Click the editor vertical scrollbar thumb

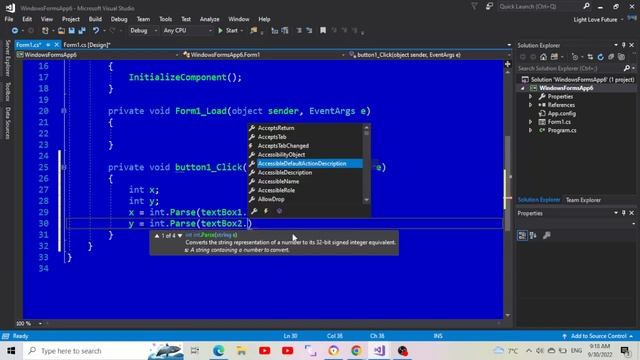(x=507, y=183)
